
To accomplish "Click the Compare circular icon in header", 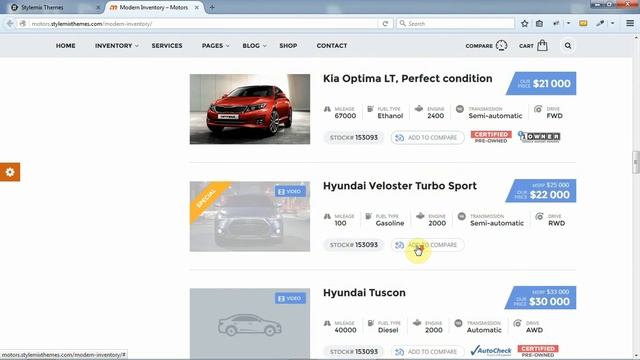I will 501,45.
